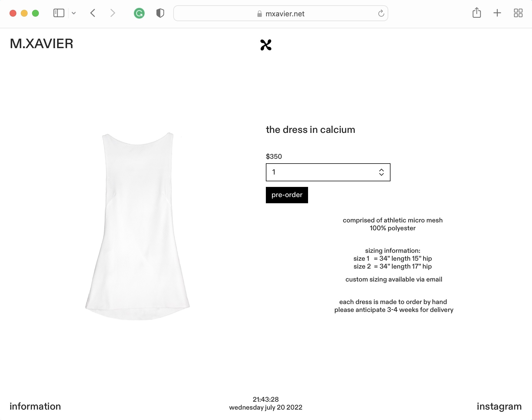The height and width of the screenshot is (420, 532).
Task: View the white dress product image
Action: (138, 226)
